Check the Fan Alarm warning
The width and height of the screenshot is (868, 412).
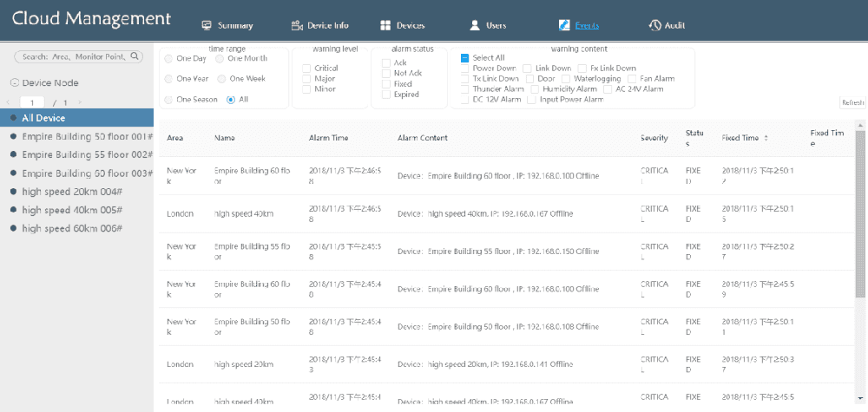[632, 79]
